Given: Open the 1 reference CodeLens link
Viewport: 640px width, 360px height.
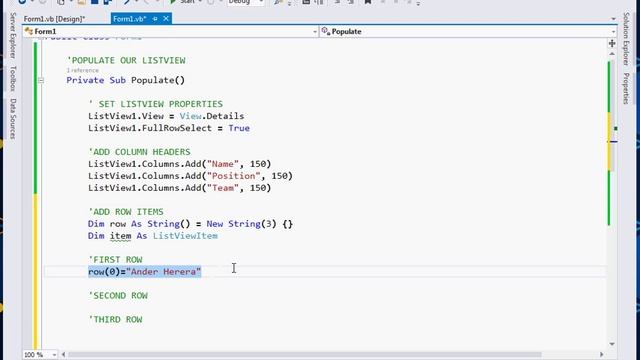Looking at the screenshot, I should pos(83,70).
